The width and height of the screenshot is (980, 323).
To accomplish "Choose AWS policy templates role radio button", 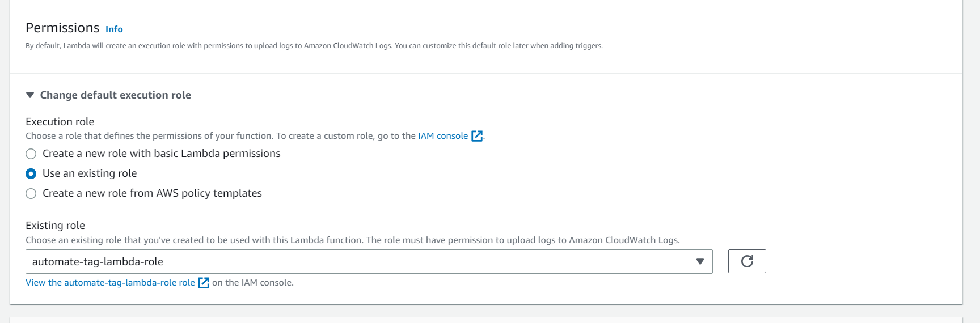I will 31,194.
